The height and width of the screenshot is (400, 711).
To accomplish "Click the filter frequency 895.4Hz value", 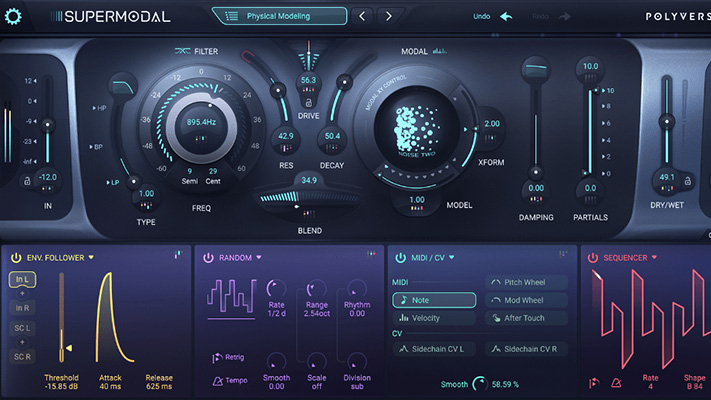I will pos(201,122).
